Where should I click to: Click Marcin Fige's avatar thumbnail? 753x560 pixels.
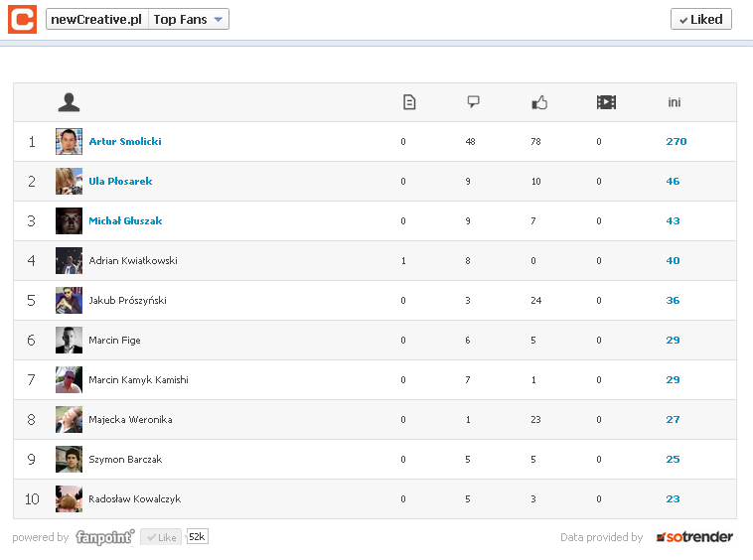pos(69,341)
